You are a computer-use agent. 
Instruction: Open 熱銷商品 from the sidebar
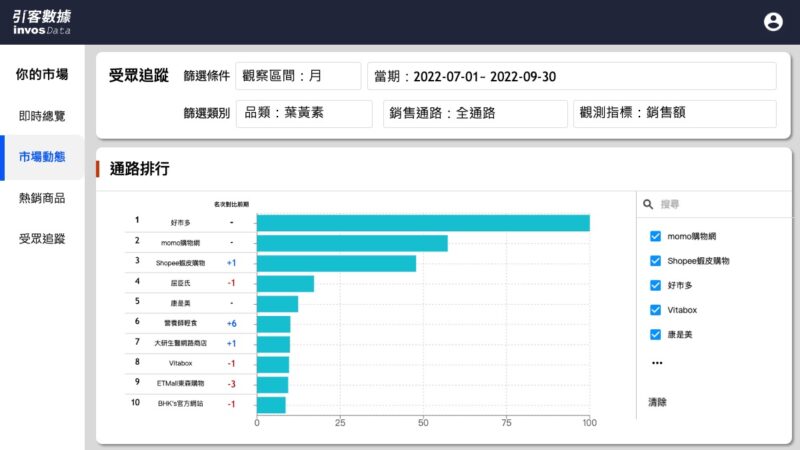pyautogui.click(x=42, y=198)
